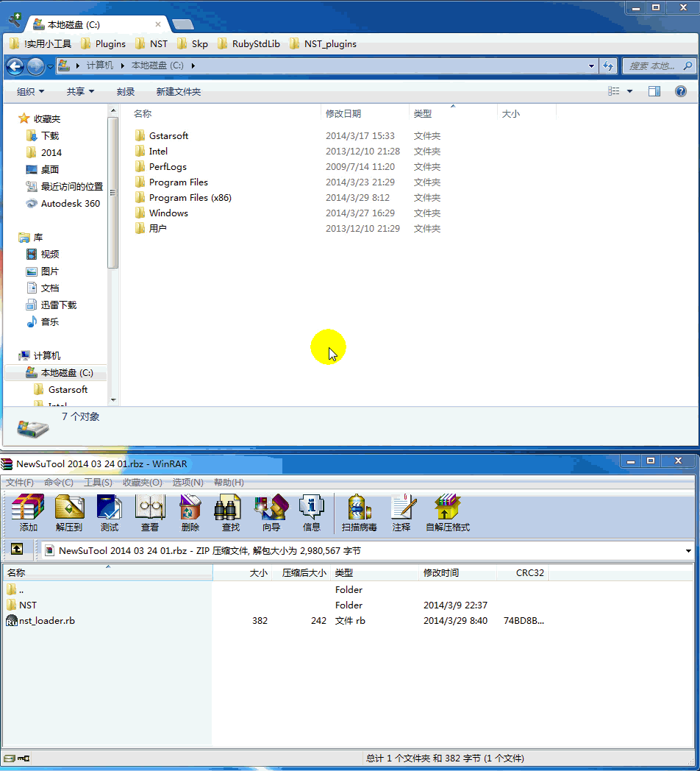The width and height of the screenshot is (700, 771).
Task: Click the 自解压格式 (SFX) icon
Action: click(x=447, y=513)
